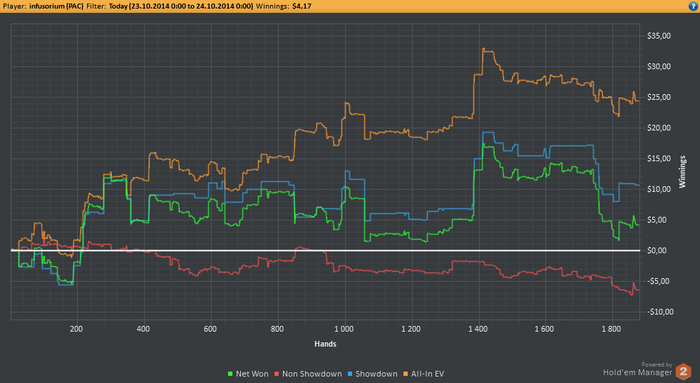Click the Powered by text
Image resolution: width=700 pixels, height=383 pixels.
click(657, 365)
